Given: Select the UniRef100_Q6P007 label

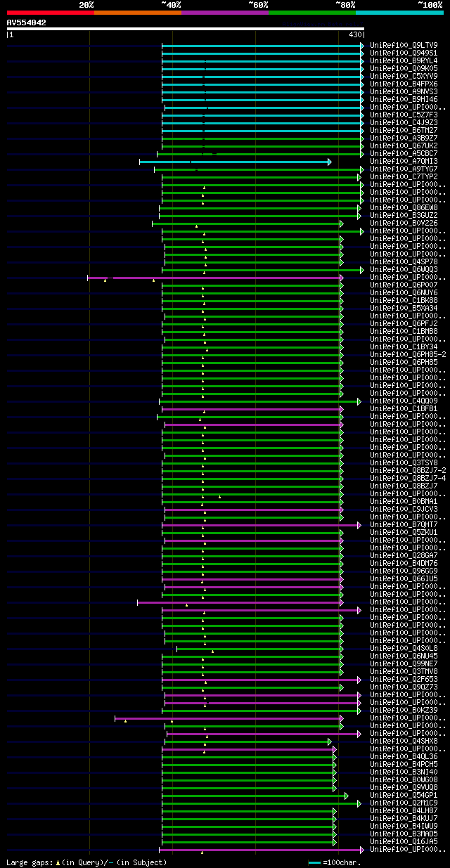Looking at the screenshot, I should [x=404, y=285].
